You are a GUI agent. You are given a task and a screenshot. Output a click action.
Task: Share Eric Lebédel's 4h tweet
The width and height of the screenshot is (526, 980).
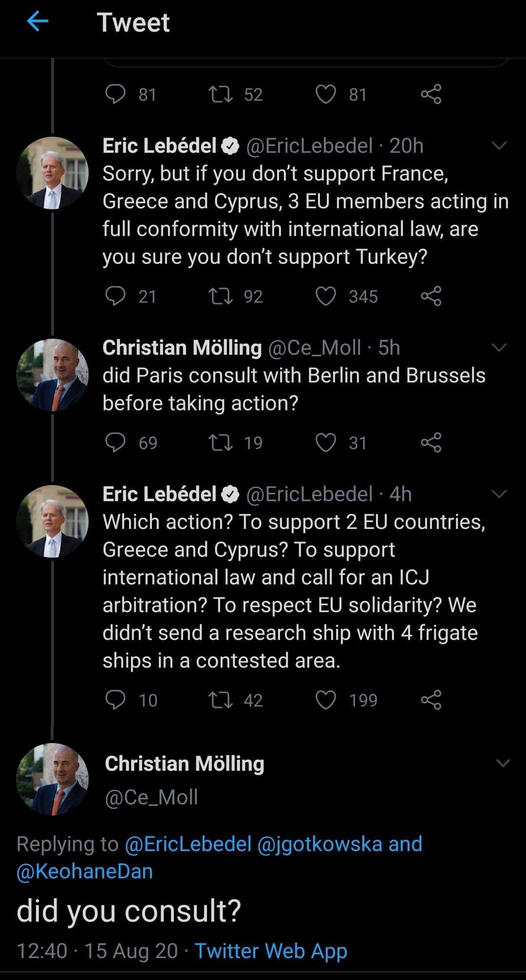point(431,700)
